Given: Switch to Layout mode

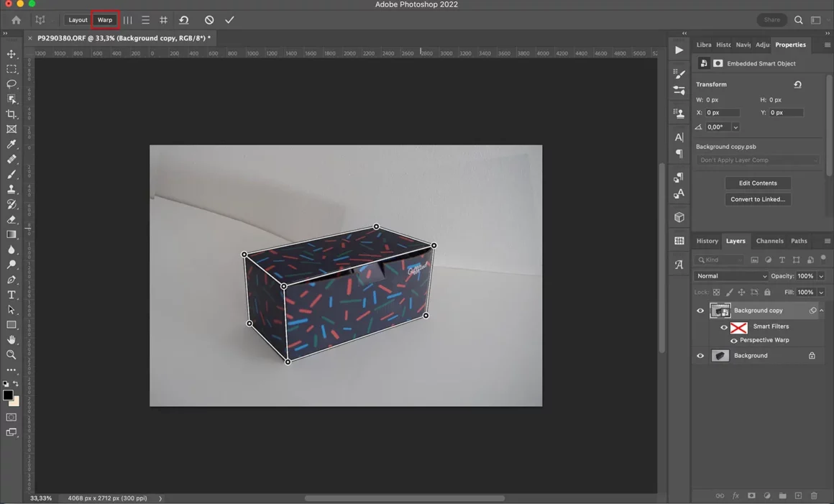Looking at the screenshot, I should point(78,19).
